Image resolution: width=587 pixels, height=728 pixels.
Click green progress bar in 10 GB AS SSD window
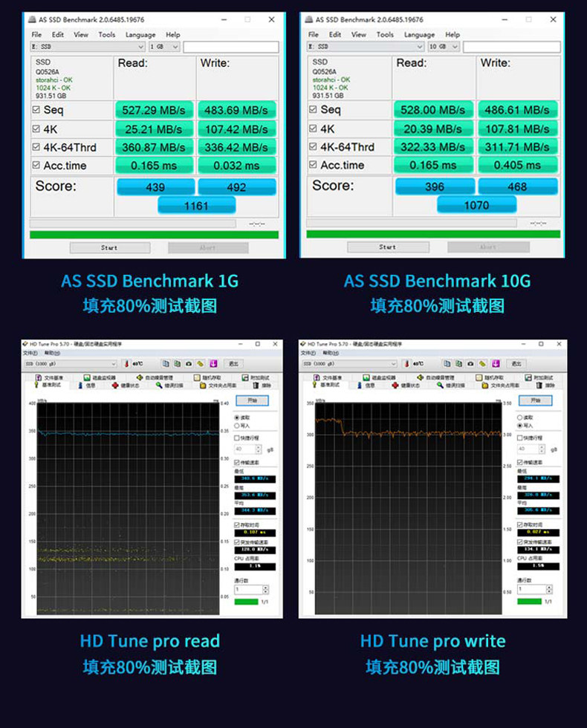point(433,234)
